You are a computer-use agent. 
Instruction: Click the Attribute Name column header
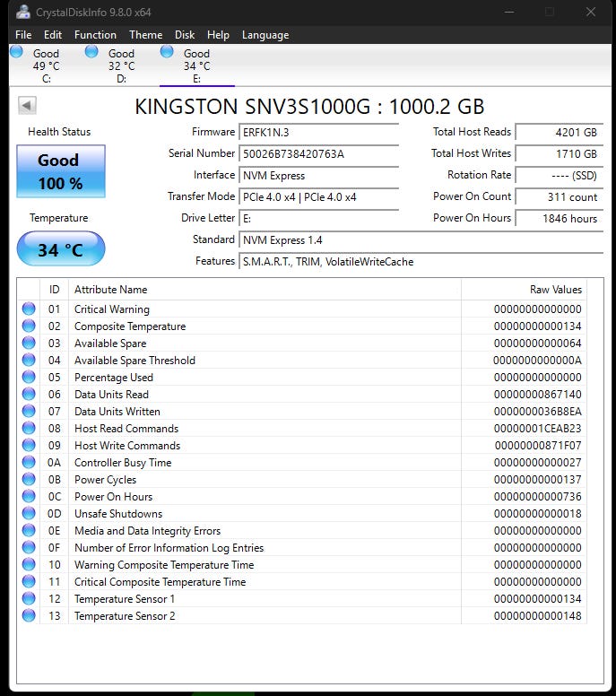pyautogui.click(x=265, y=290)
